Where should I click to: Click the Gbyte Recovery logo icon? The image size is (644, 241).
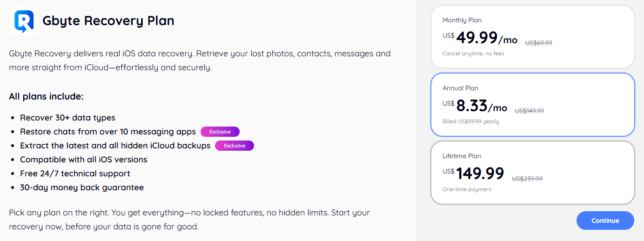click(23, 21)
